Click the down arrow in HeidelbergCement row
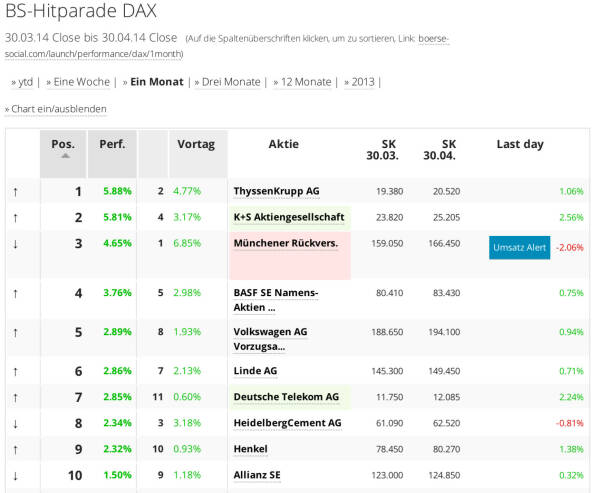 coord(15,424)
